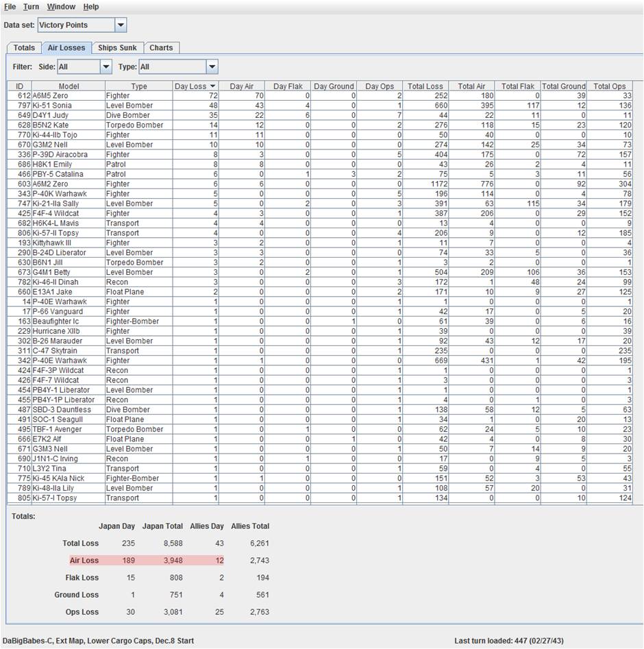Sort by the Day Ops column header
Screen dimensions: 644x649
pyautogui.click(x=380, y=86)
